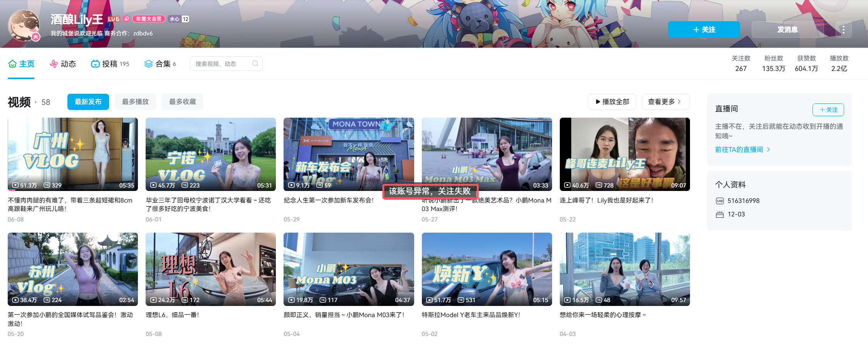Image resolution: width=868 pixels, height=348 pixels.
Task: Click title 特斯拉Model Y老车主来品品焕新Y
Action: click(x=471, y=315)
